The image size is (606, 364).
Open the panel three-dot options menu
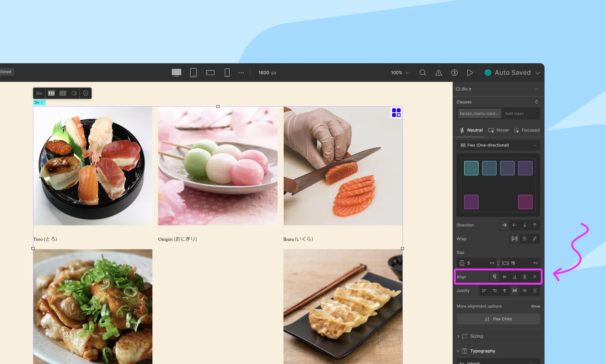click(x=536, y=89)
